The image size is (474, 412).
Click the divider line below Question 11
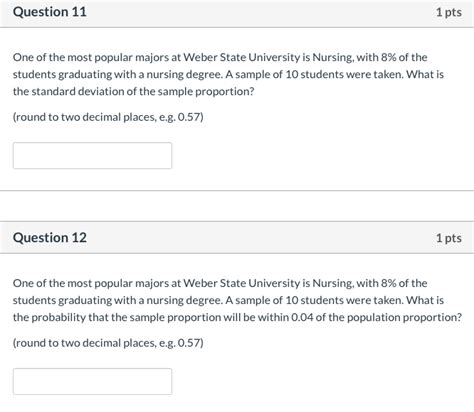point(237,191)
